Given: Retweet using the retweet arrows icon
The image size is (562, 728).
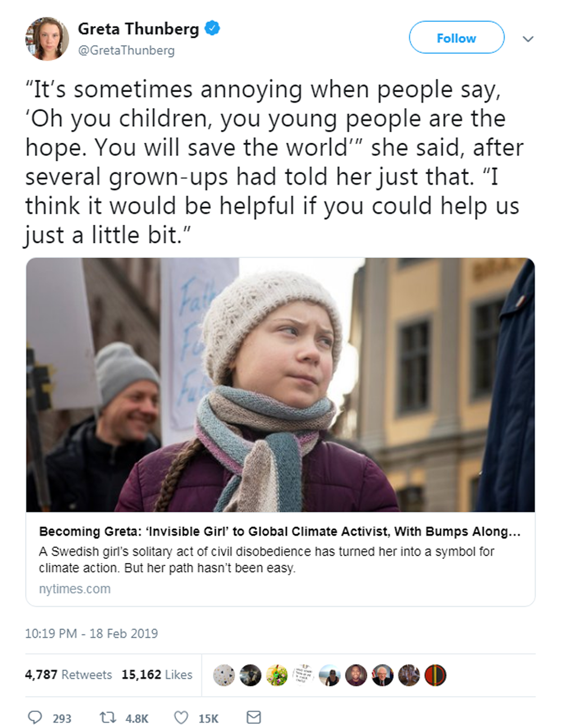Looking at the screenshot, I should coord(108,717).
